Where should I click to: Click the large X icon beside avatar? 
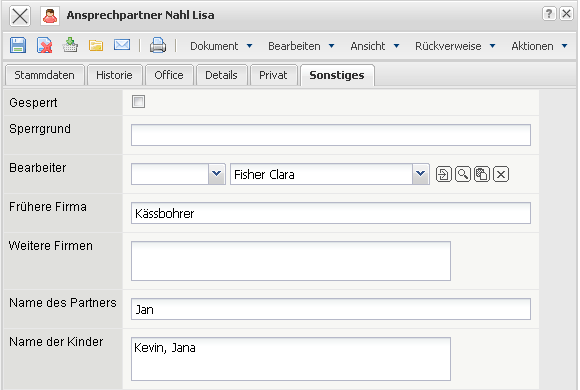[20, 16]
